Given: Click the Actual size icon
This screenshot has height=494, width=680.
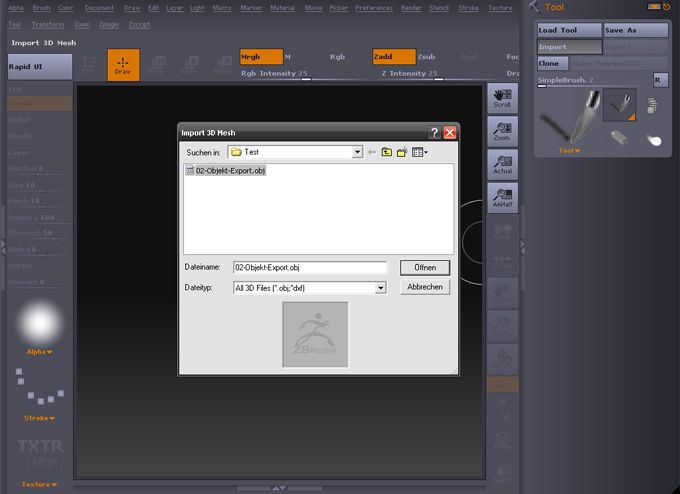Looking at the screenshot, I should tap(502, 164).
